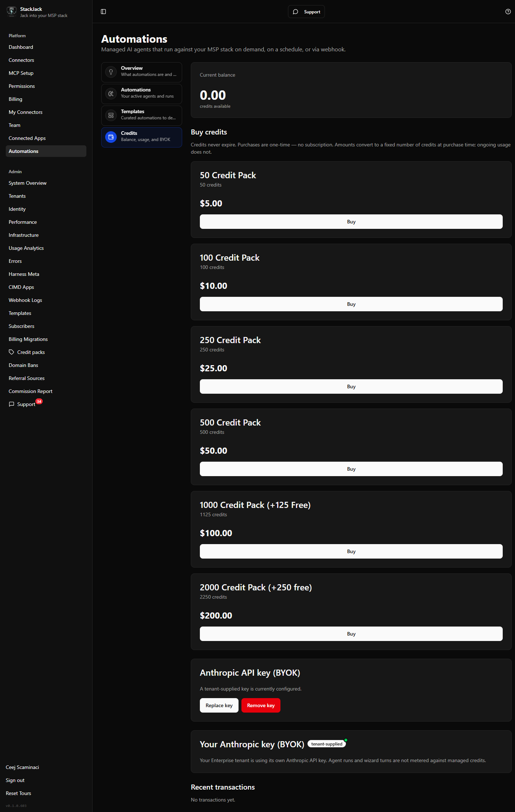Click Replace key button
This screenshot has height=812, width=515.
pos(219,705)
